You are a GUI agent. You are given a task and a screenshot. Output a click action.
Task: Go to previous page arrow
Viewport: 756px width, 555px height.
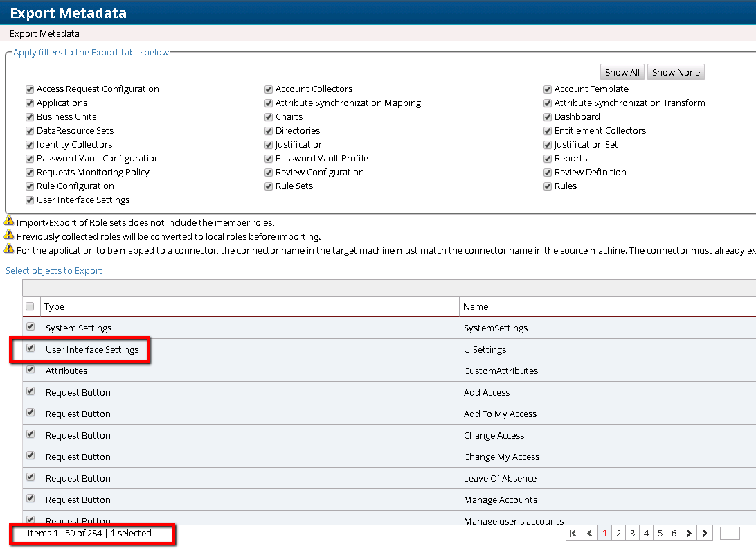(590, 534)
